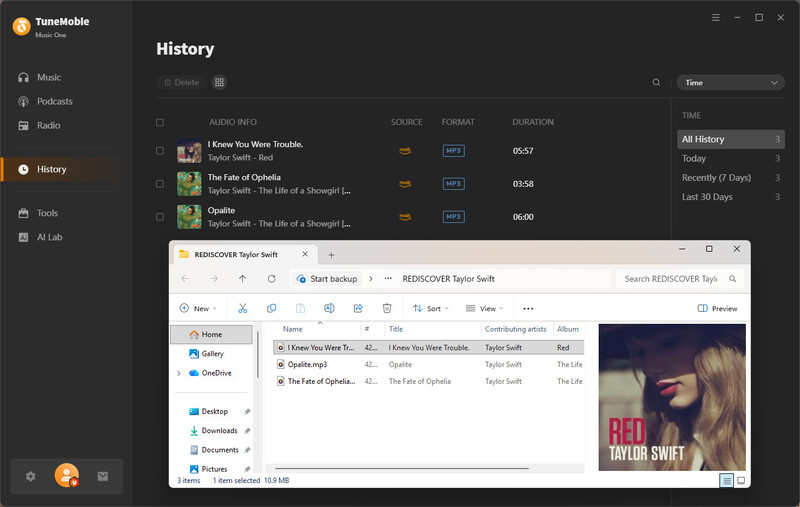Open Tools in the TuneMobie sidebar

click(38, 213)
